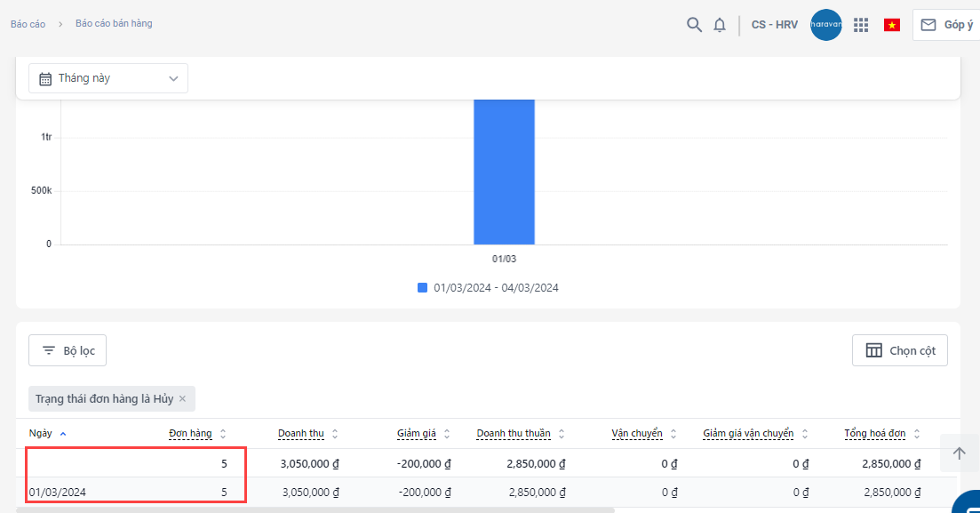Open the Góp ý feedback button

[946, 25]
